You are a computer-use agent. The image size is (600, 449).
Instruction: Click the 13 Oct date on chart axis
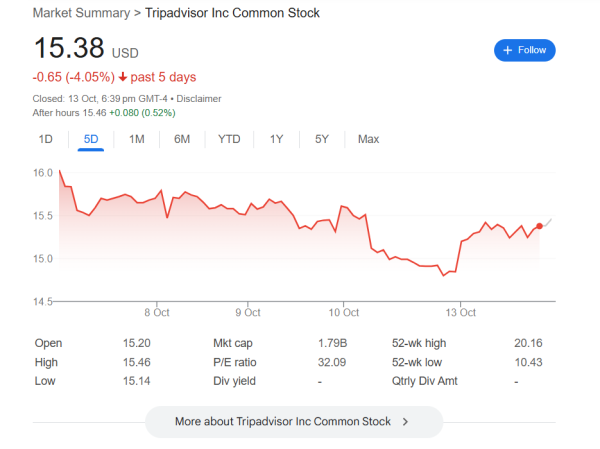(x=461, y=312)
